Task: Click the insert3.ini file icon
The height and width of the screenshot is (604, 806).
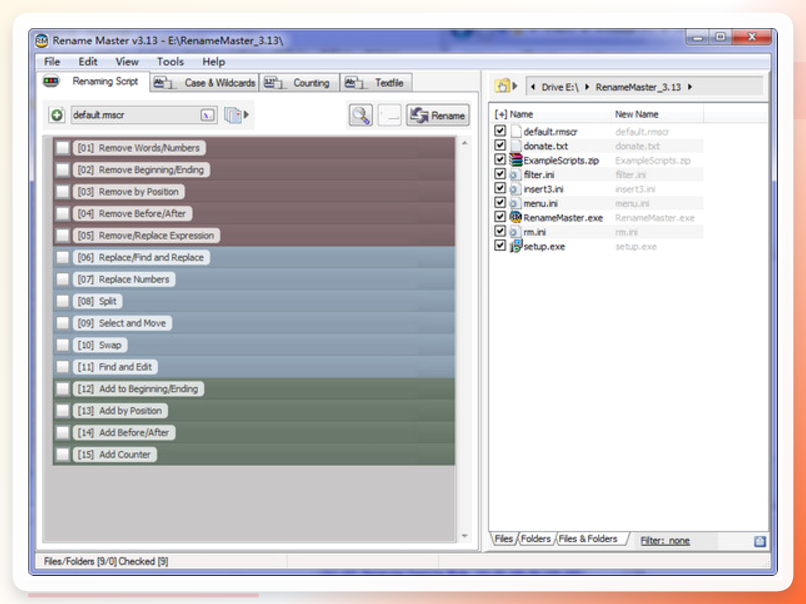Action: [516, 189]
